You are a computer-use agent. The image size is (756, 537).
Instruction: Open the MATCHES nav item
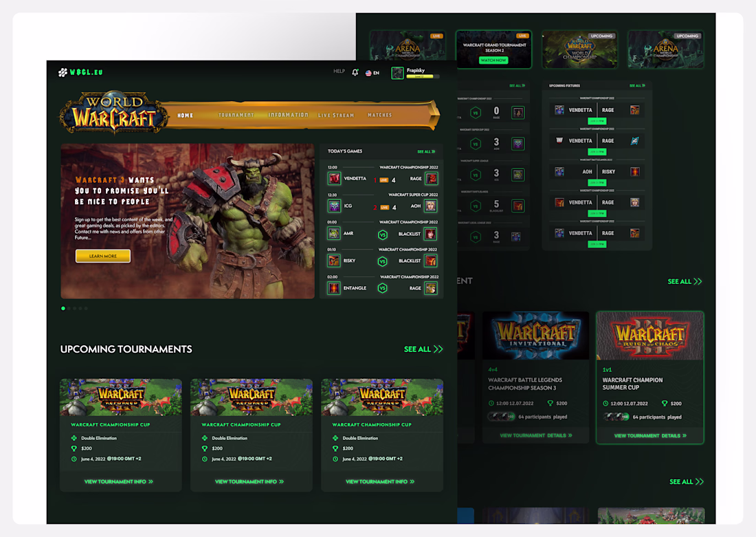point(379,116)
